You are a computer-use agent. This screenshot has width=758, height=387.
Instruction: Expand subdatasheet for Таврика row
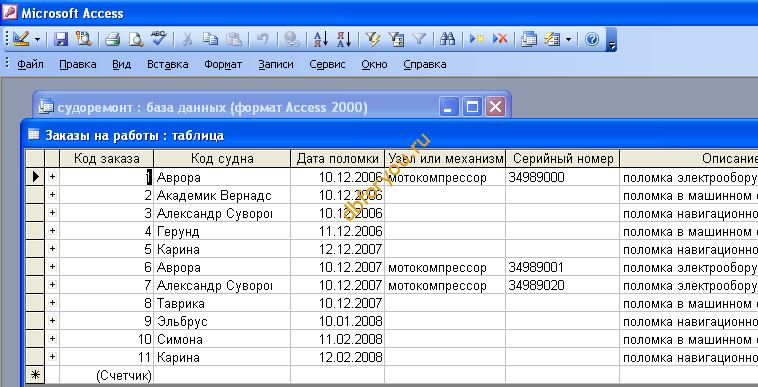point(52,302)
